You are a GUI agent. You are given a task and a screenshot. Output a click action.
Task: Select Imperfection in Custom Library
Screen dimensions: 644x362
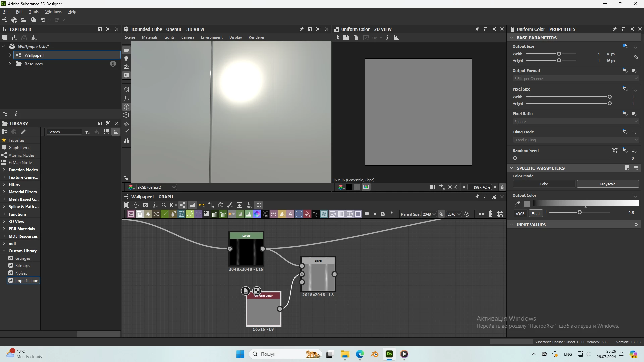coord(26,281)
